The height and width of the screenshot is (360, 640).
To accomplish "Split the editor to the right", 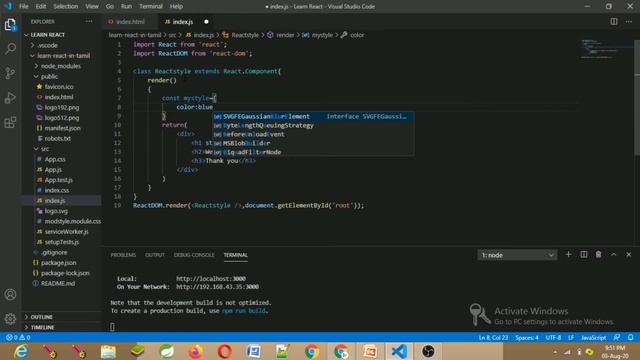I will [x=613, y=22].
